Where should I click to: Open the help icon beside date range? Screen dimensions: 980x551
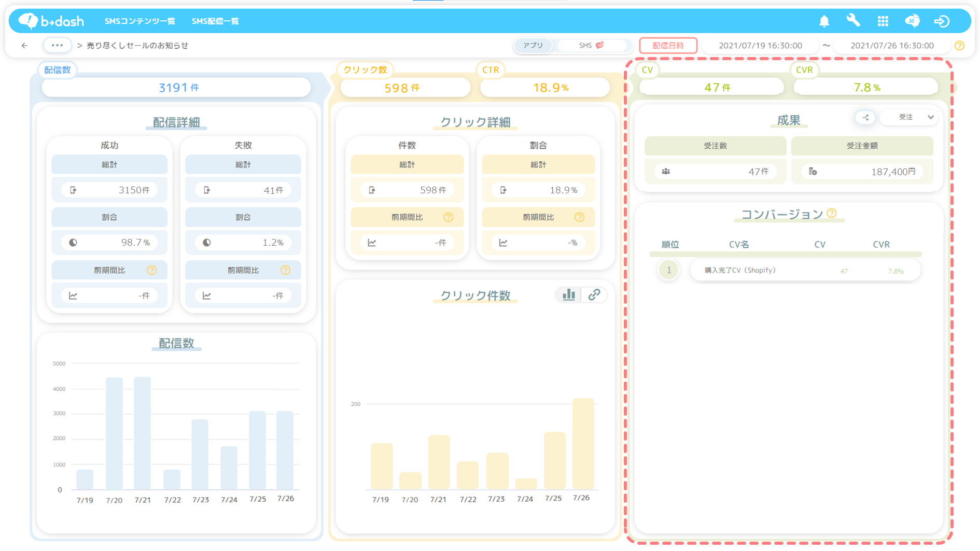(x=960, y=46)
